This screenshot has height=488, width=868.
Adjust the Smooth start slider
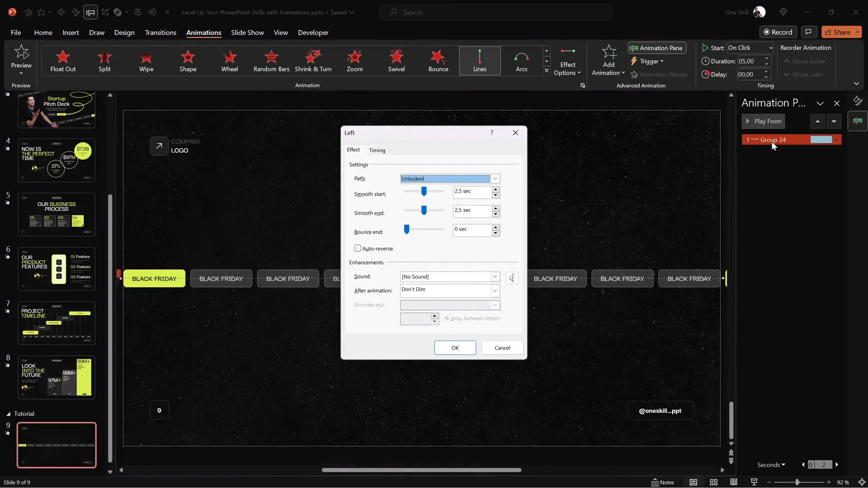coord(424,192)
